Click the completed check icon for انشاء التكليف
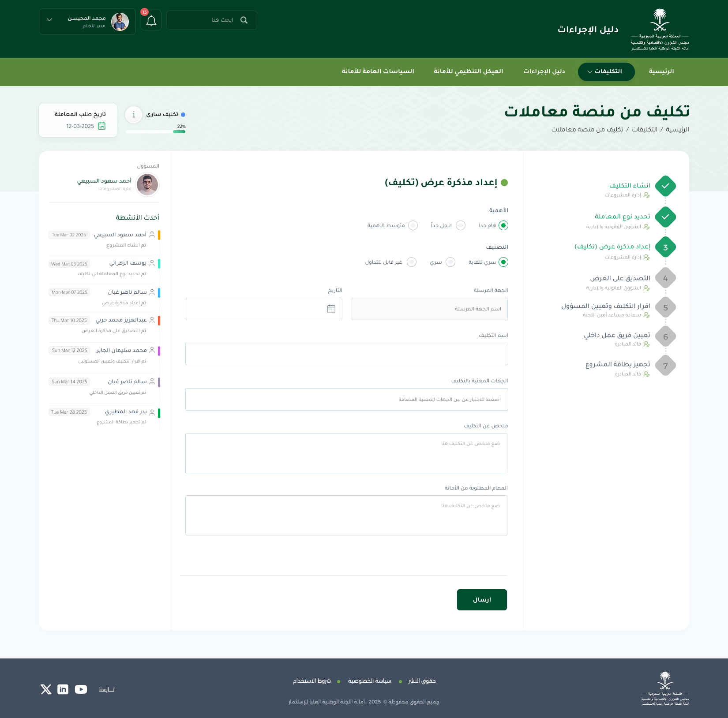This screenshot has width=728, height=718. [665, 186]
